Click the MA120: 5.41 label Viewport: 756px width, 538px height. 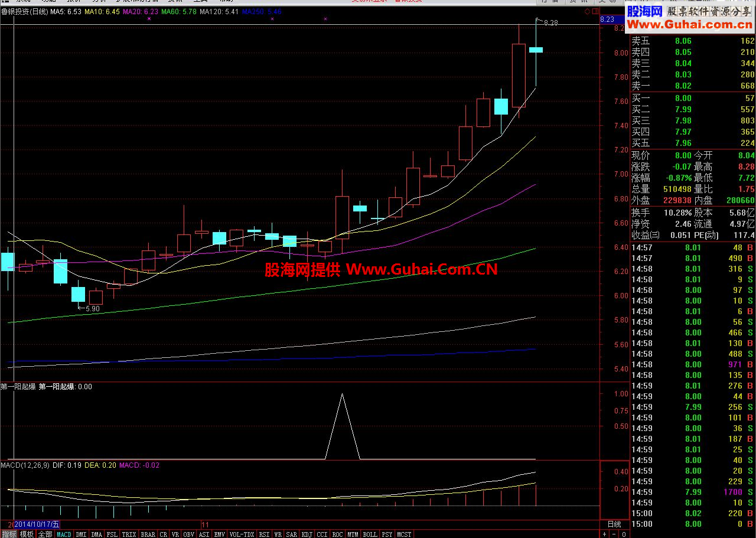219,11
